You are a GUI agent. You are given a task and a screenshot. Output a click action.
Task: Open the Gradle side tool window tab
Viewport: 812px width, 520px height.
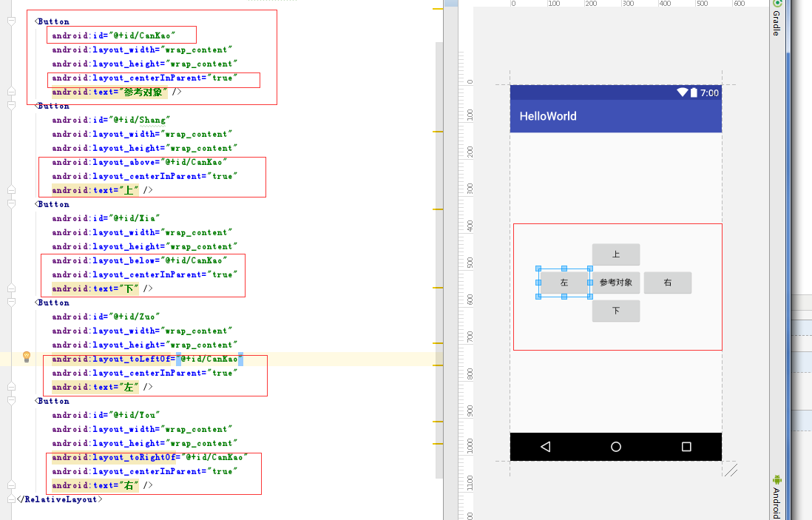776,18
